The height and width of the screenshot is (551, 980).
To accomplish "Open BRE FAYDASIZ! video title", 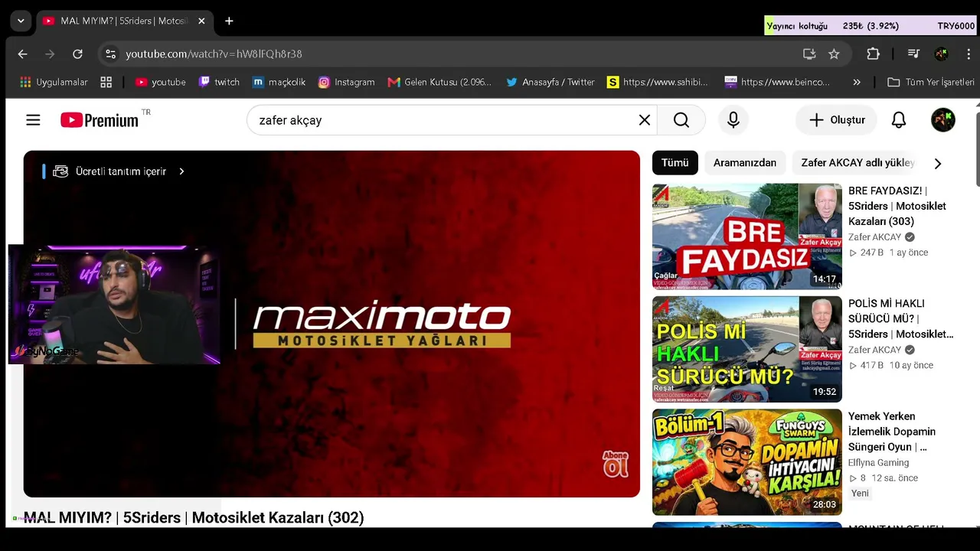I will (897, 206).
